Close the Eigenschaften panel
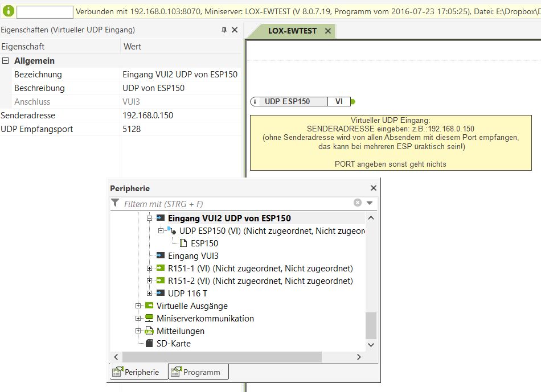Screen dimensions: 541x392 235,30
